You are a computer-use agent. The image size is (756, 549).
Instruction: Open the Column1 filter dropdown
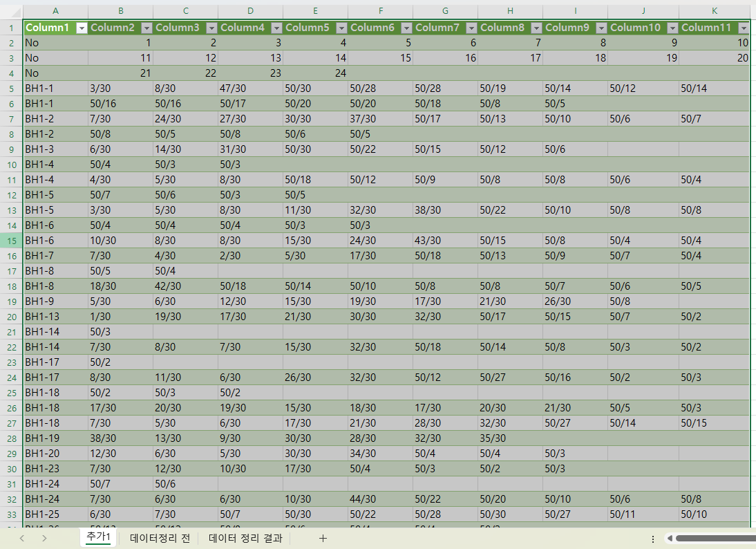pyautogui.click(x=82, y=28)
